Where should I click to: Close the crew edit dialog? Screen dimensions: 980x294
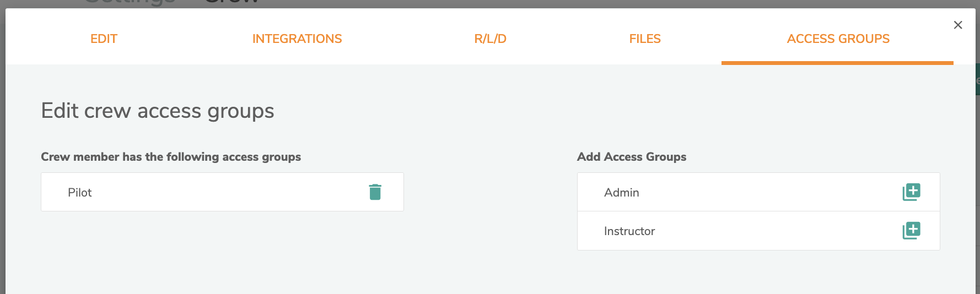(958, 25)
